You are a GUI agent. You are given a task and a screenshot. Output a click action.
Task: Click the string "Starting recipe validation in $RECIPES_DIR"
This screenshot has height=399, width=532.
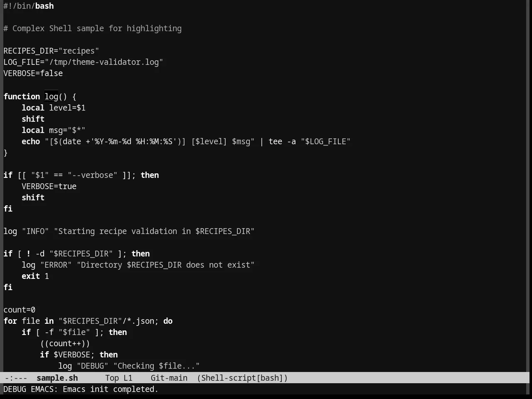coord(154,231)
